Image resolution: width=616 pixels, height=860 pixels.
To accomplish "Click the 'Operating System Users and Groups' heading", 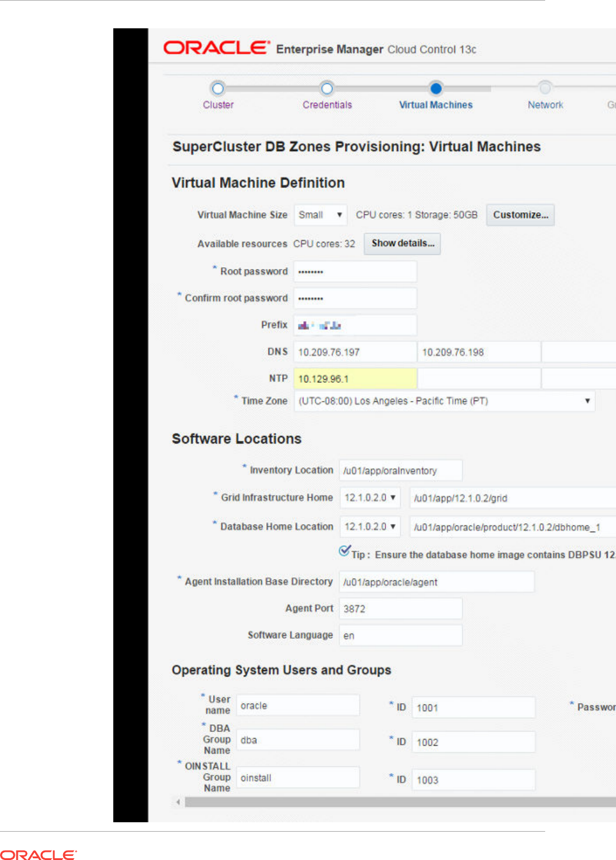I will pos(281,670).
